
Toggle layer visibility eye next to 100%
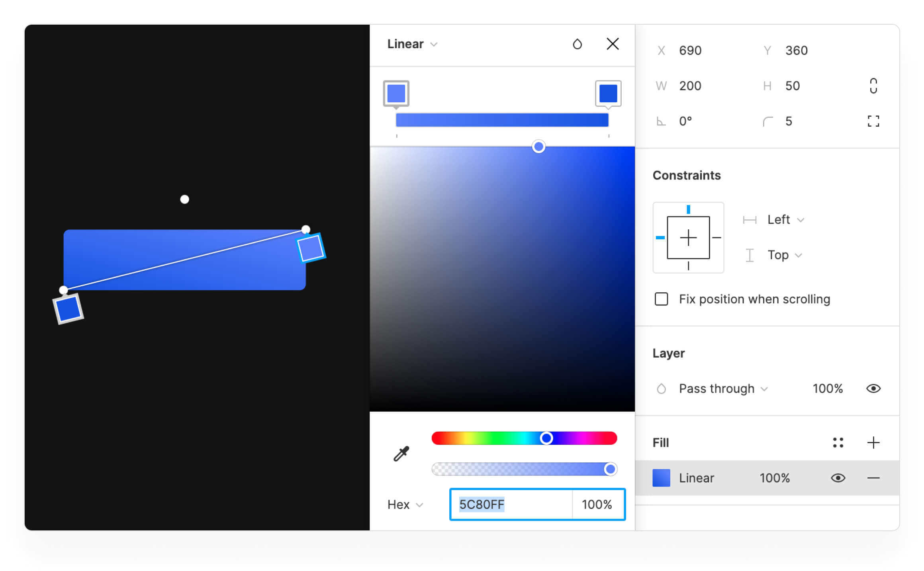click(x=873, y=388)
